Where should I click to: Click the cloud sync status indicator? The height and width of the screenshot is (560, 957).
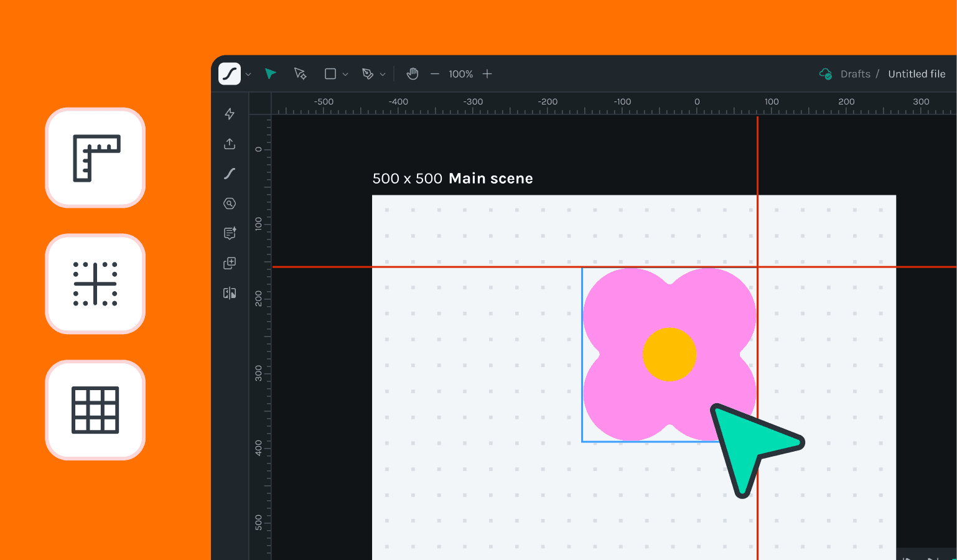point(825,73)
